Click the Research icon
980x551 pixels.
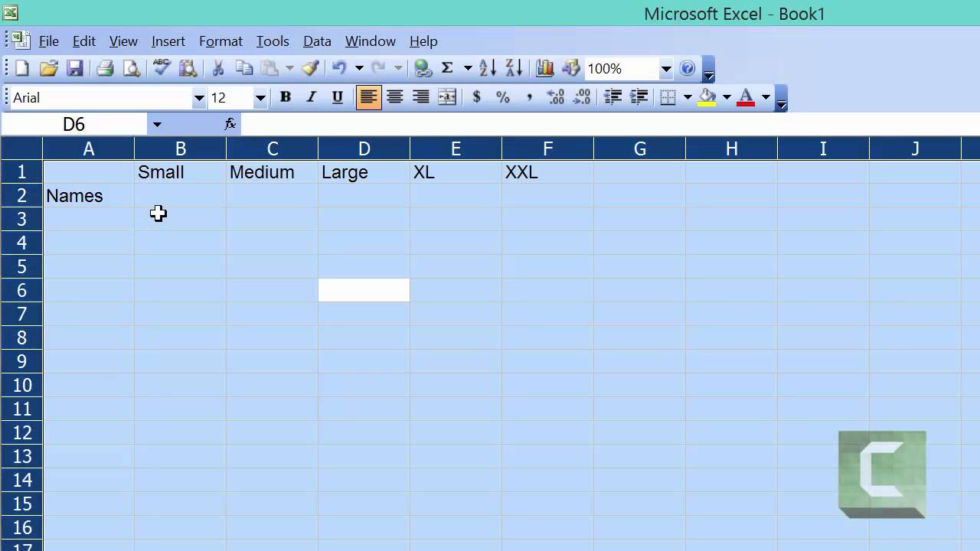click(188, 69)
